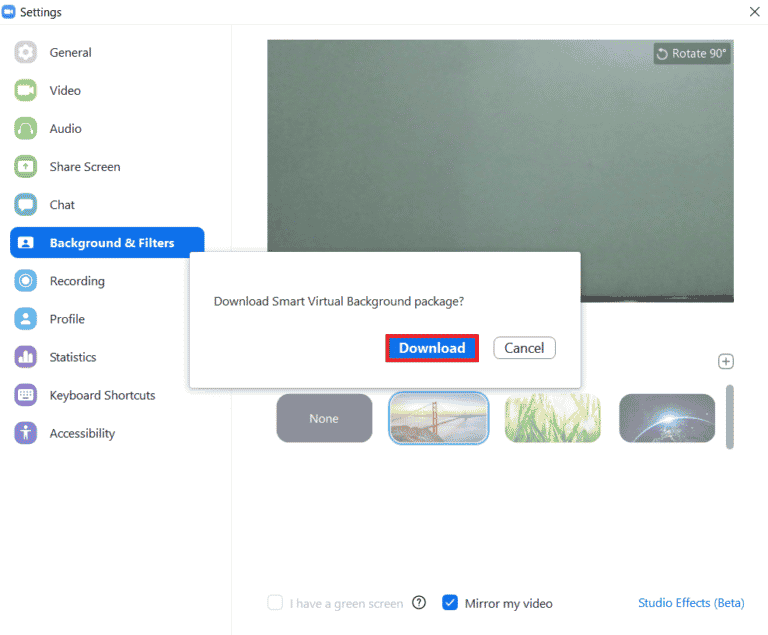768x635 pixels.
Task: Click the Statistics bar chart icon
Action: coord(25,357)
